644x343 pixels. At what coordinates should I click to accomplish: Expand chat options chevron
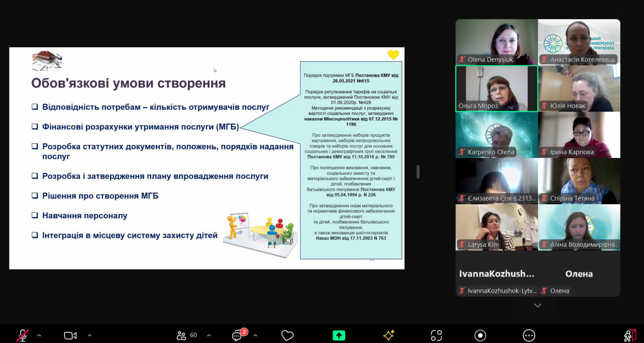tap(255, 335)
